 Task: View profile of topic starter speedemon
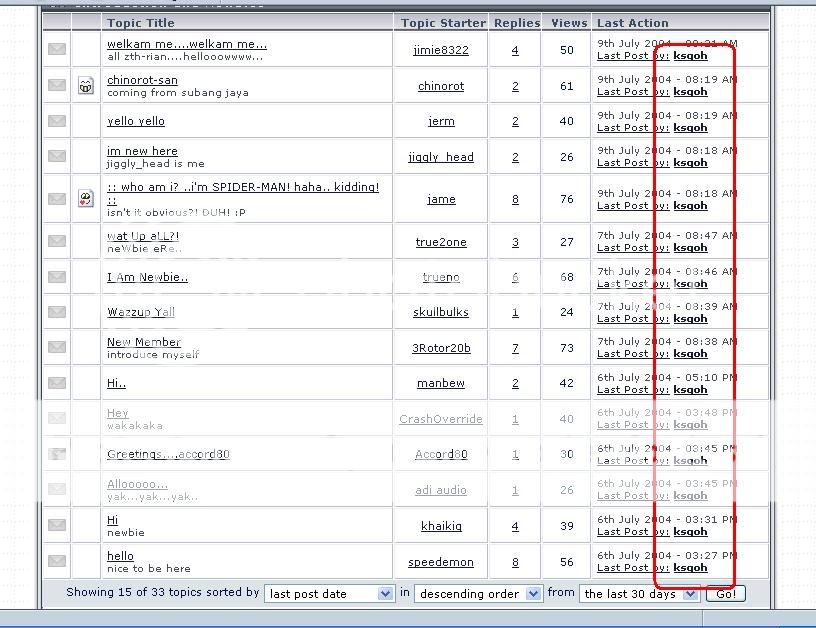(x=441, y=562)
